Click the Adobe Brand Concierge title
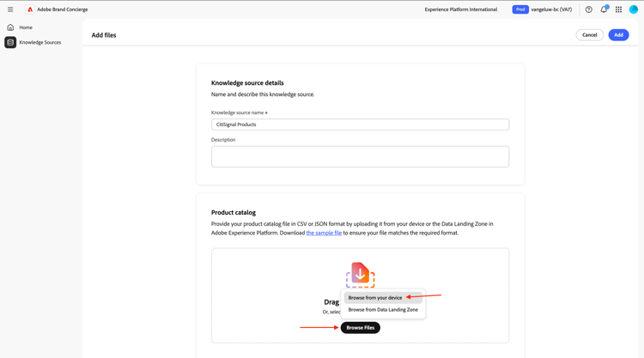The height and width of the screenshot is (358, 644). tap(63, 9)
